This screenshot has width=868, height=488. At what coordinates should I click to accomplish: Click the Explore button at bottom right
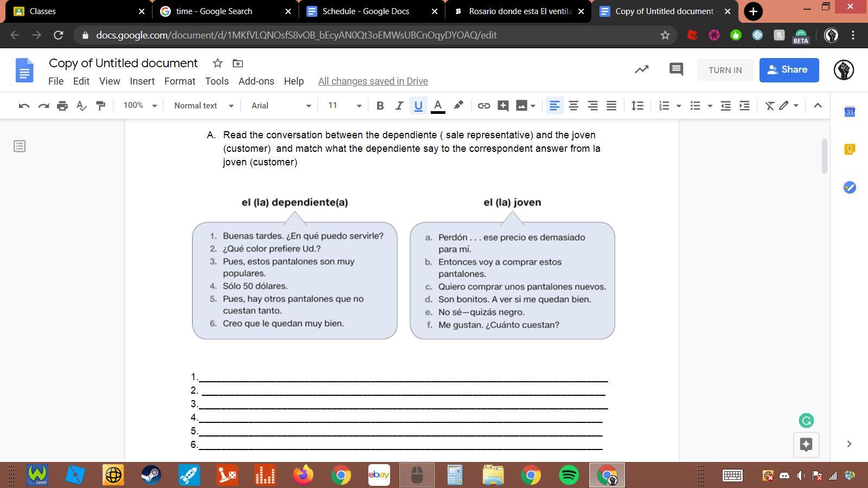[806, 445]
